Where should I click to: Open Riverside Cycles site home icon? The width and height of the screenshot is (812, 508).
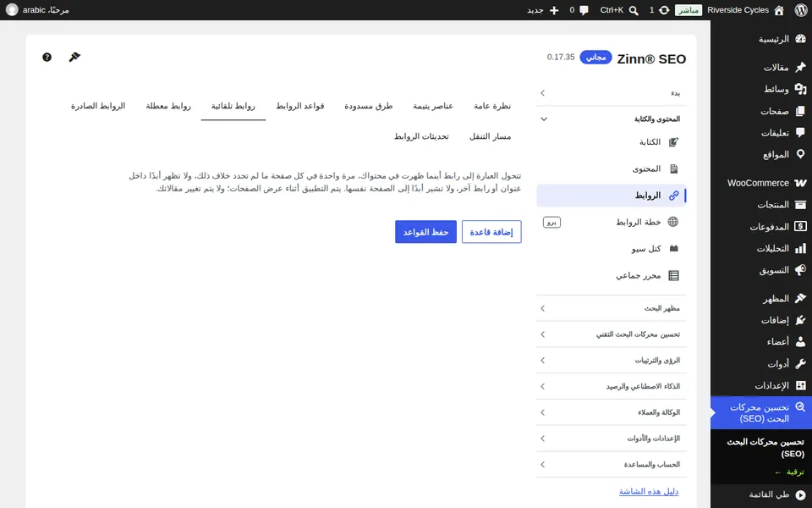779,10
